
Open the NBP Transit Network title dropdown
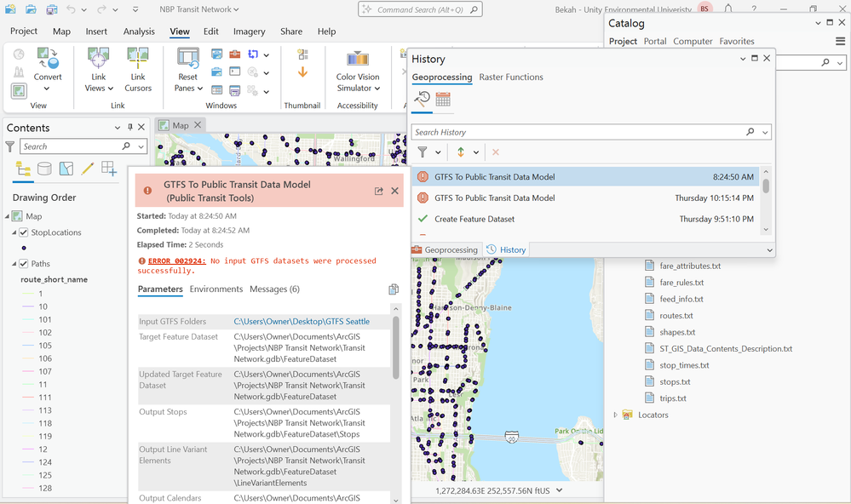236,9
